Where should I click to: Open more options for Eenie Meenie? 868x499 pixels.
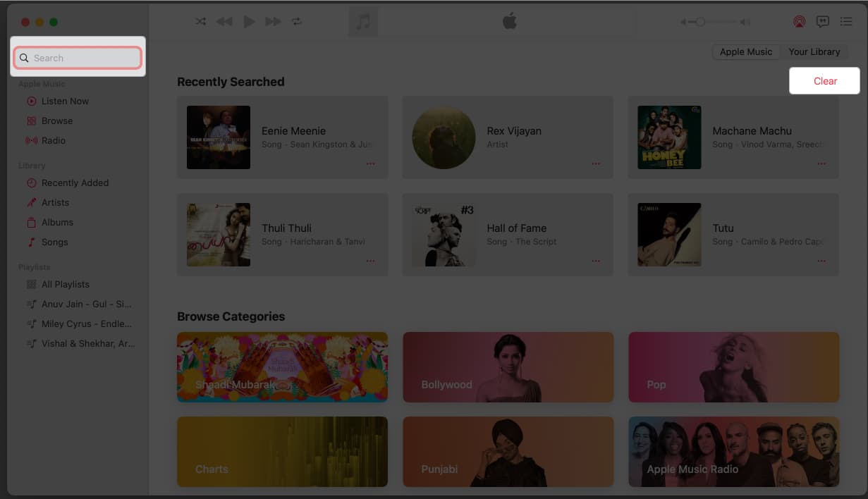pyautogui.click(x=370, y=164)
